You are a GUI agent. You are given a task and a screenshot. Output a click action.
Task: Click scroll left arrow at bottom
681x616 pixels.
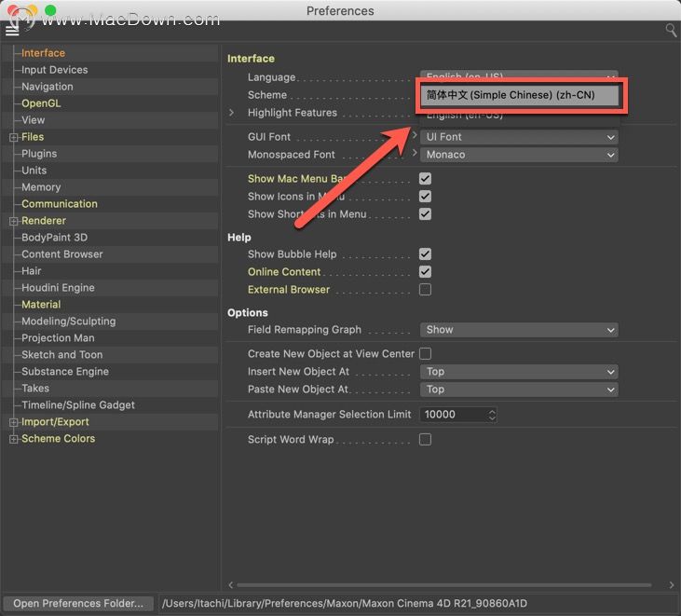231,584
